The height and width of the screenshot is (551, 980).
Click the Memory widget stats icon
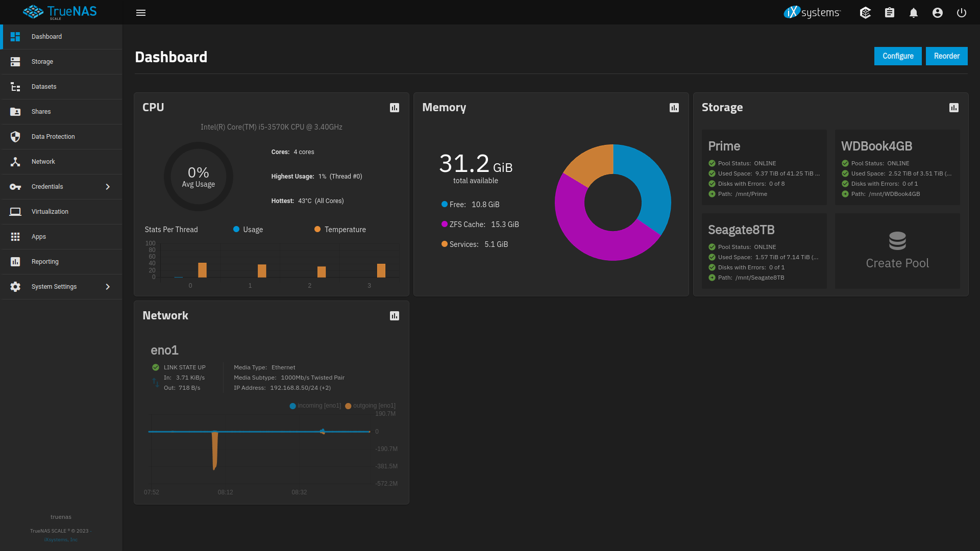674,108
